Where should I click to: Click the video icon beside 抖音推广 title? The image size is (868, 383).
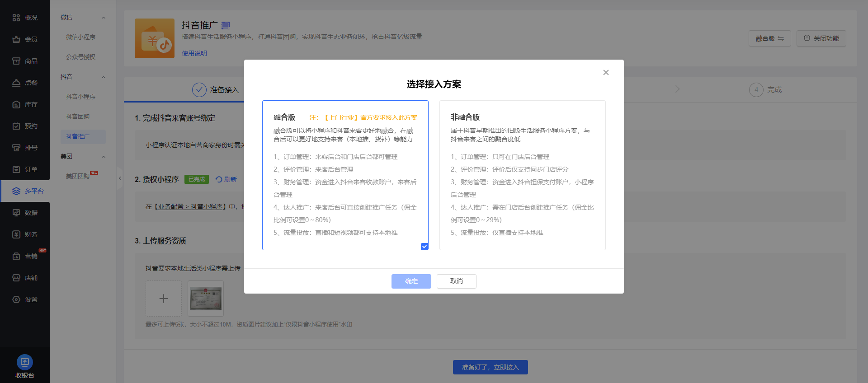226,25
